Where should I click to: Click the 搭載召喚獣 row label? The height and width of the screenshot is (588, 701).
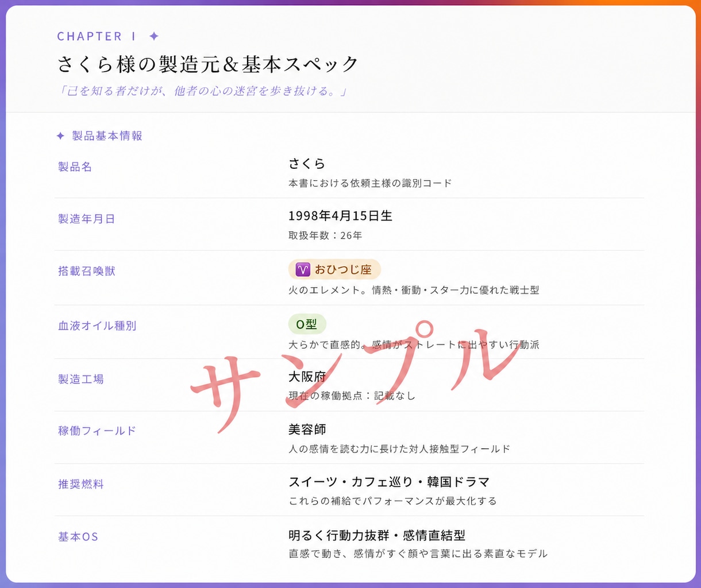(86, 271)
